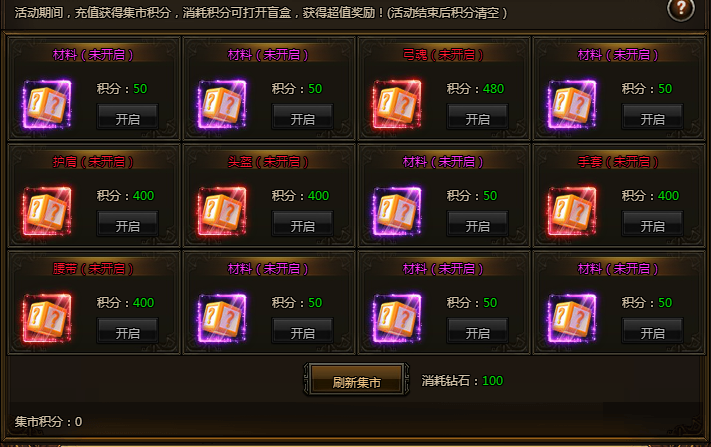Image resolution: width=711 pixels, height=447 pixels.
Task: Click 开启 on the top-left 材料 card
Action: [127, 117]
